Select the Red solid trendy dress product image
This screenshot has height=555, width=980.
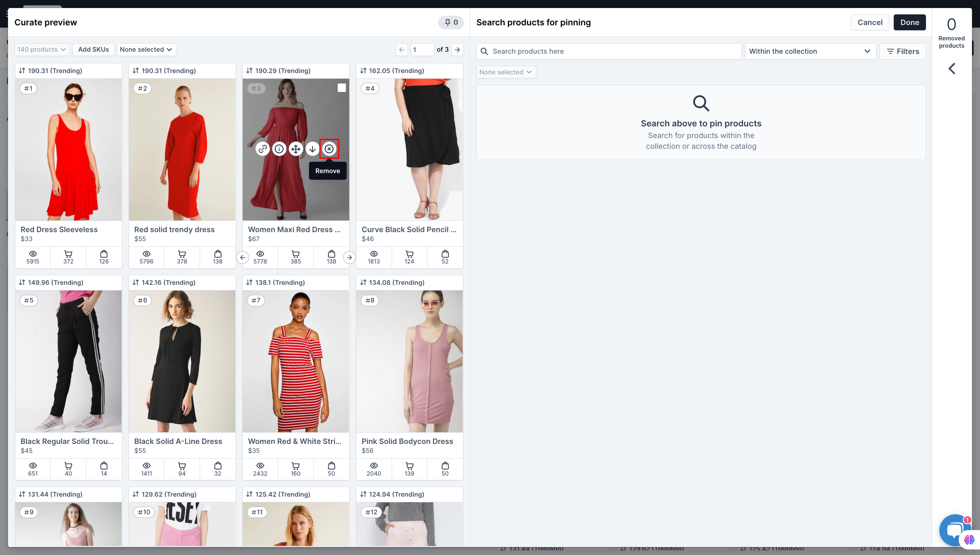coord(182,149)
